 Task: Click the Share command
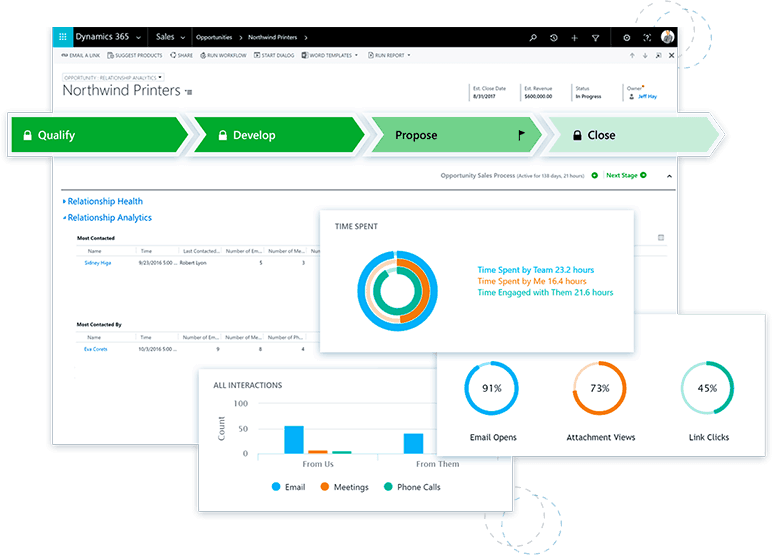coord(181,56)
